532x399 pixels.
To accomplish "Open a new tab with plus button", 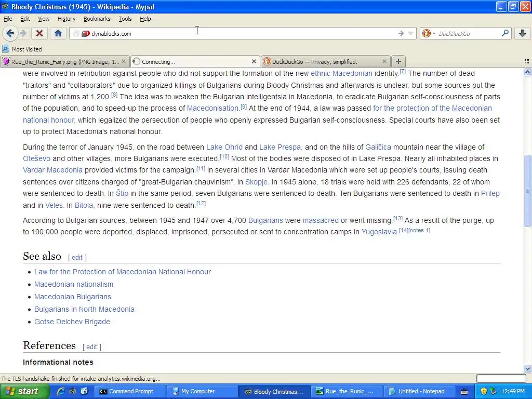I will [398, 61].
